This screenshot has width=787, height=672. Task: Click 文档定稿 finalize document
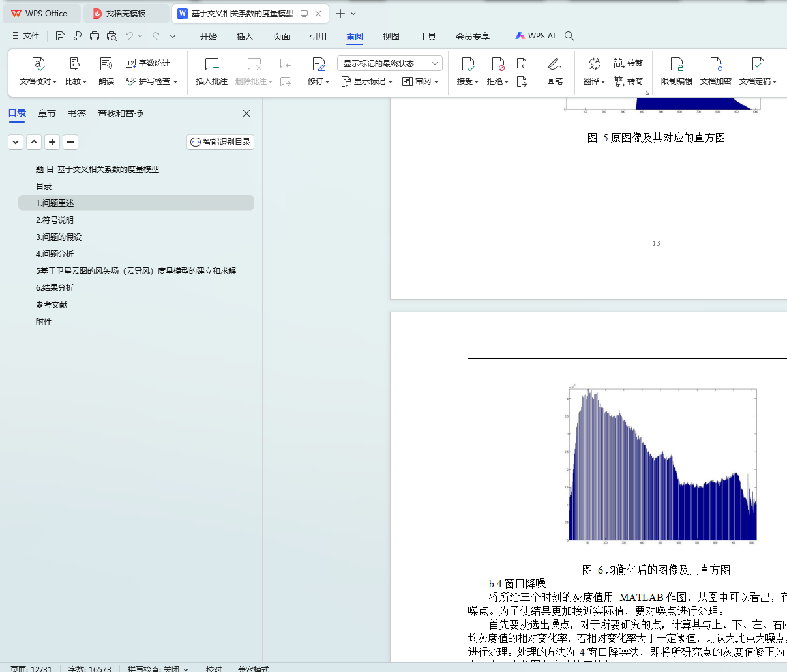coord(758,71)
